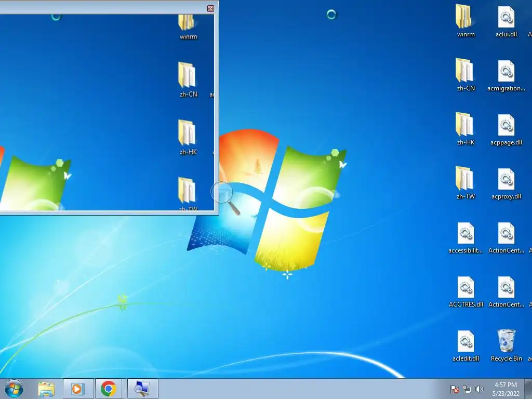Screen dimensions: 532x399
Task: Select the accessibilit... file icon
Action: [x=465, y=237]
